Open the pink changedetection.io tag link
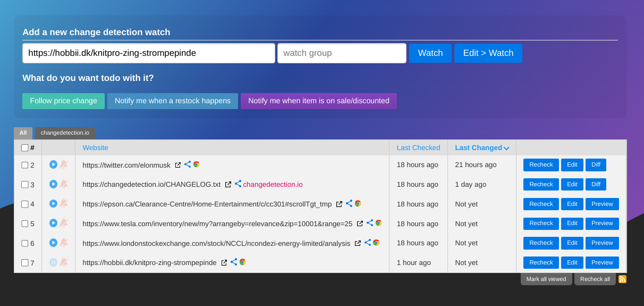 (273, 185)
